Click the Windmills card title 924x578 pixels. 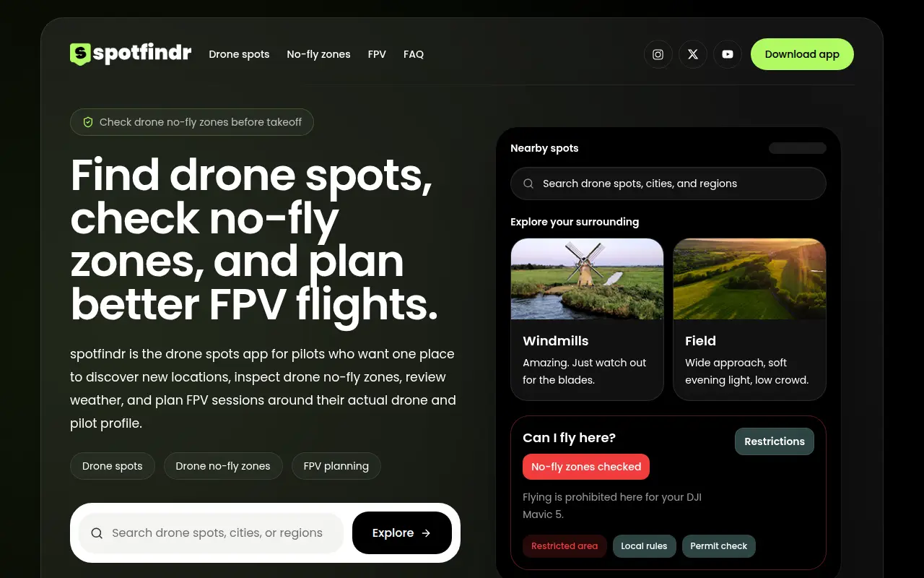(556, 341)
